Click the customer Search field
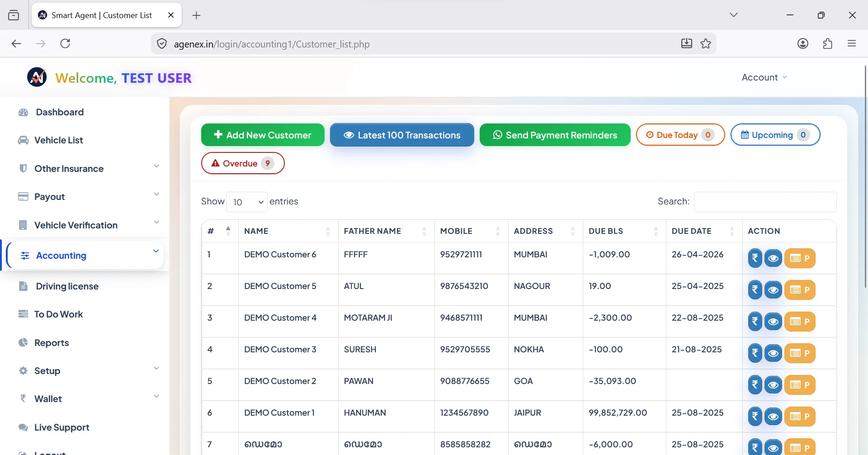The image size is (868, 455). [x=765, y=202]
